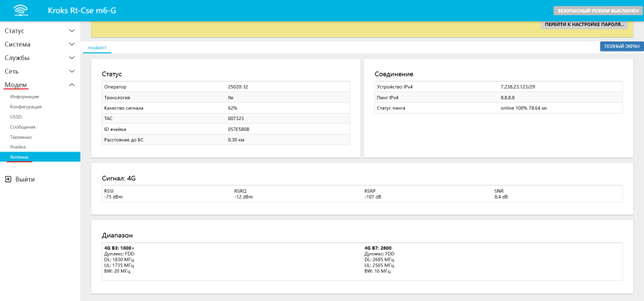The height and width of the screenshot is (301, 644).
Task: Open the USSD menu item
Action: (16, 117)
